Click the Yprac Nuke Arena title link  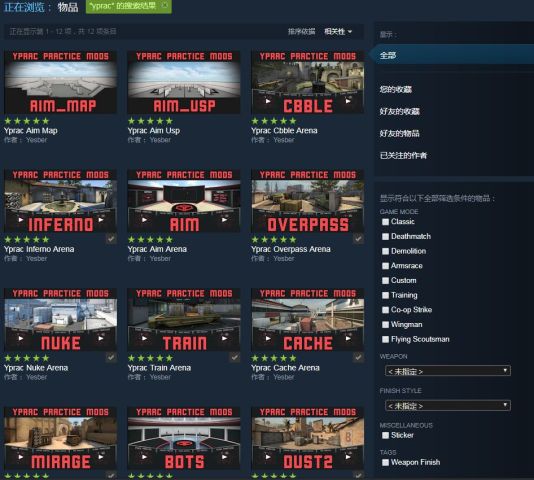(x=36, y=368)
